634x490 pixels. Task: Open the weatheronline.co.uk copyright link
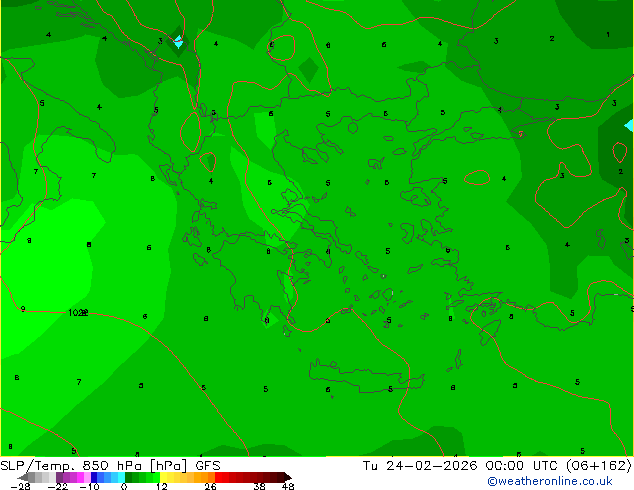coord(550,481)
